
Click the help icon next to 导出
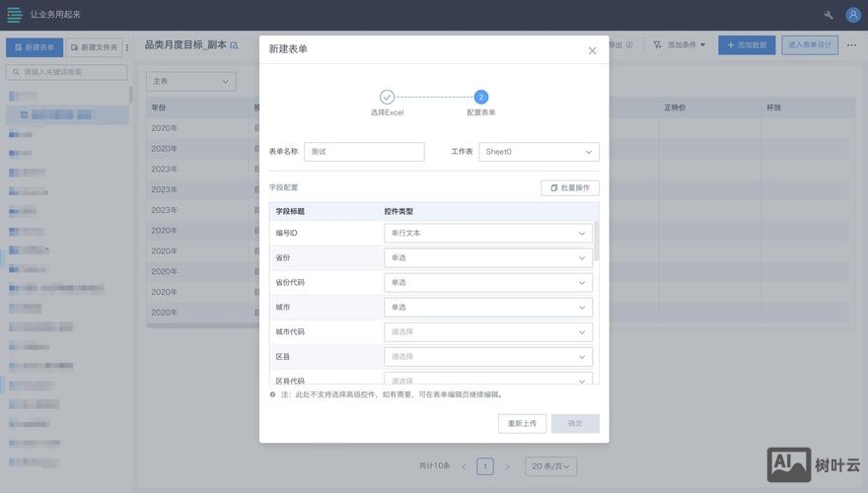coord(629,44)
